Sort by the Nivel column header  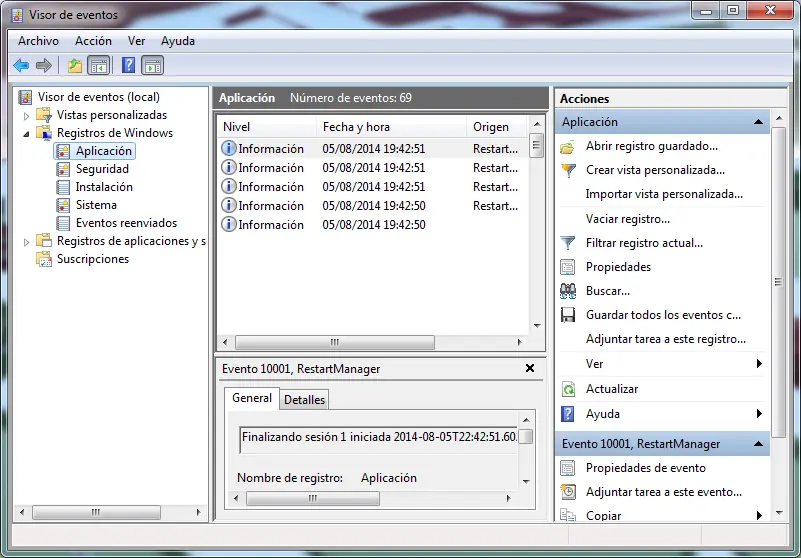tap(267, 127)
